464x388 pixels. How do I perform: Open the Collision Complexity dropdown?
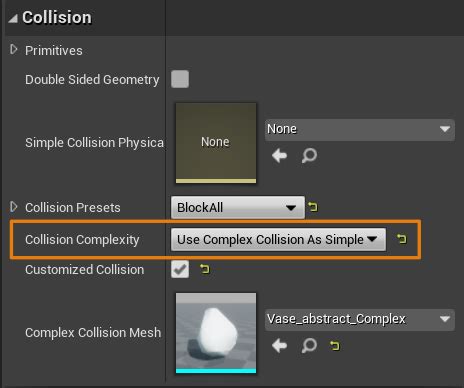coord(278,239)
